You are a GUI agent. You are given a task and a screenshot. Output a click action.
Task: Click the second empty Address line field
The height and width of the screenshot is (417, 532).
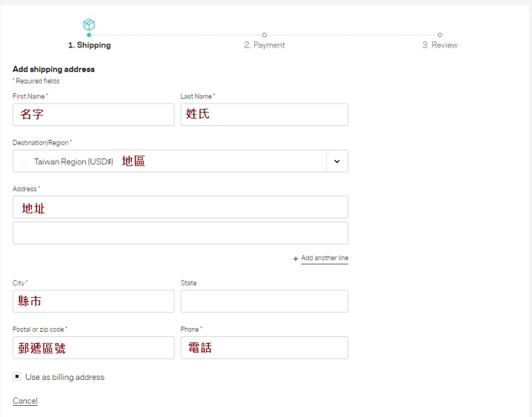tap(180, 233)
